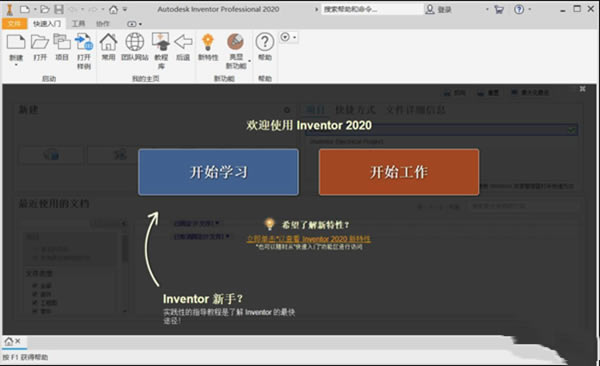The width and height of the screenshot is (600, 366).
Task: Expand the dropdown arrow beside 亮显新功能
Action: (x=249, y=60)
